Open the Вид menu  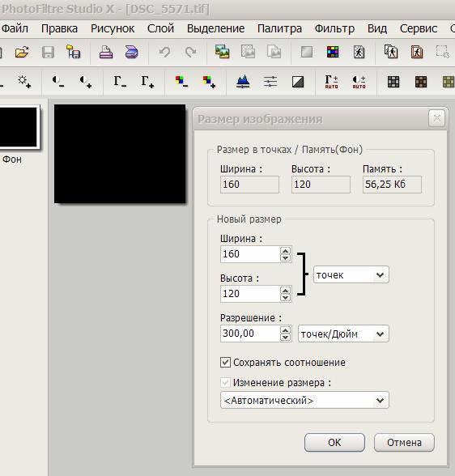tap(377, 28)
